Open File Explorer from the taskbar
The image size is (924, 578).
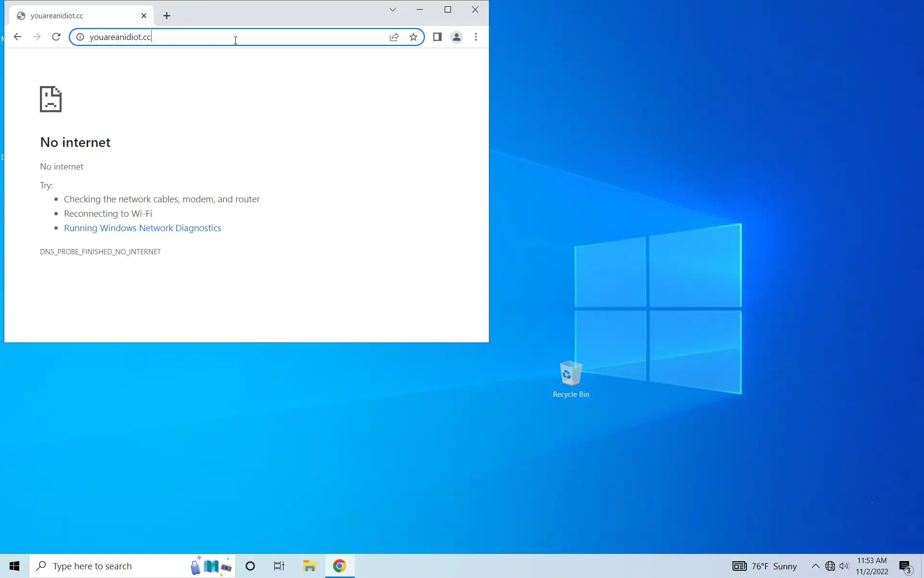[x=309, y=566]
